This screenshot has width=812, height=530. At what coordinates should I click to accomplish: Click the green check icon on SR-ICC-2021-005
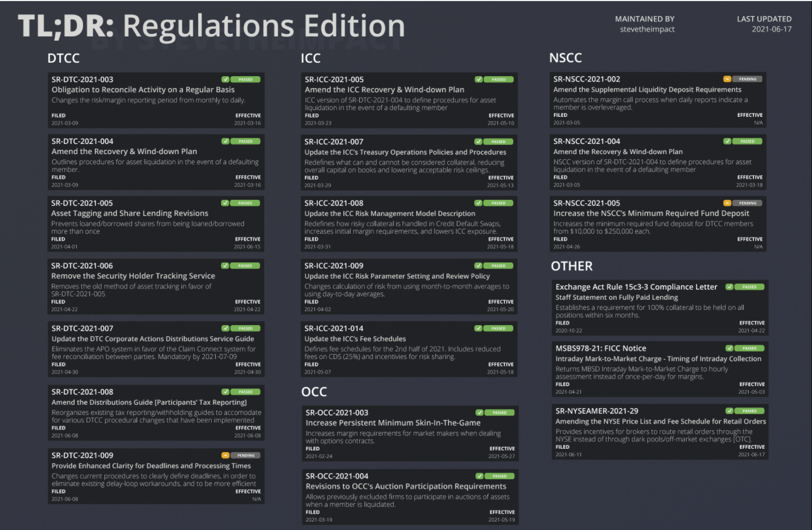coord(479,80)
